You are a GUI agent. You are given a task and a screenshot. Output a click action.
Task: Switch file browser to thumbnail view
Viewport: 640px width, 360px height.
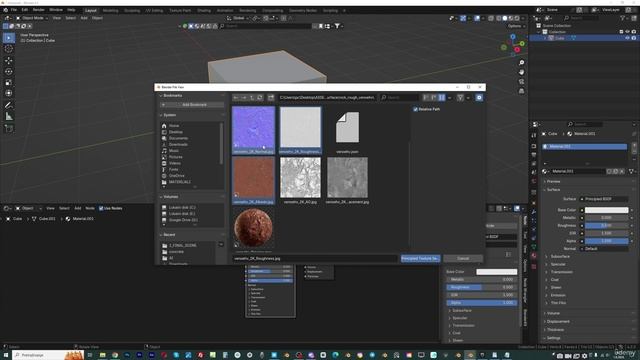(442, 98)
